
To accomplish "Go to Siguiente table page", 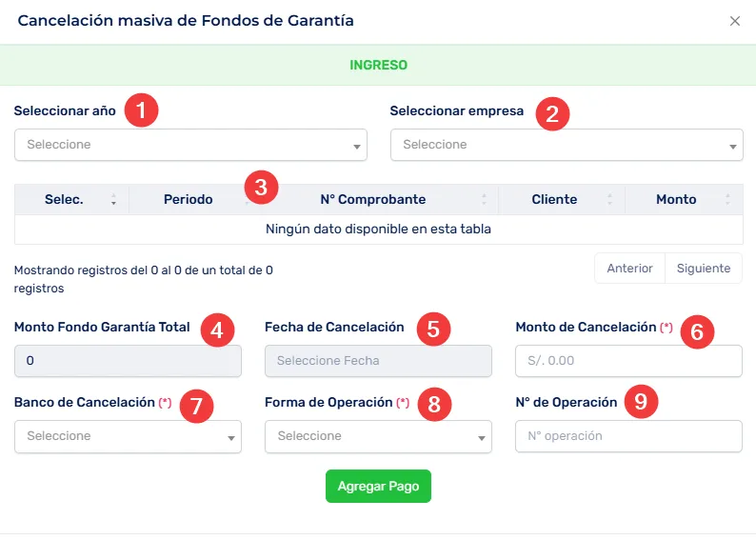I will 704,269.
